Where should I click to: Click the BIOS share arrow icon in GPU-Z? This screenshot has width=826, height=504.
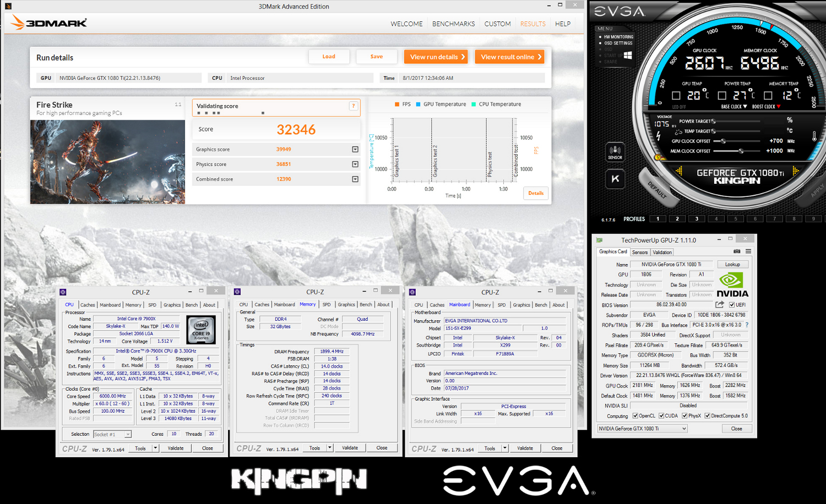[720, 304]
